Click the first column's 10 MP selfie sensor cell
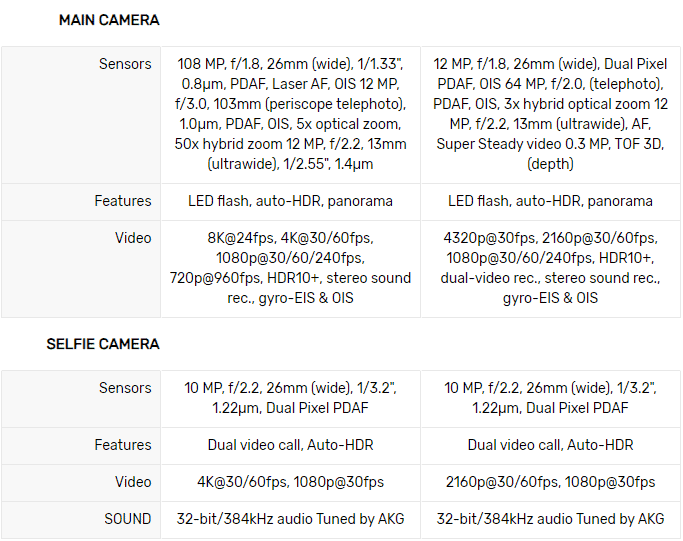This screenshot has width=683, height=541. 290,398
